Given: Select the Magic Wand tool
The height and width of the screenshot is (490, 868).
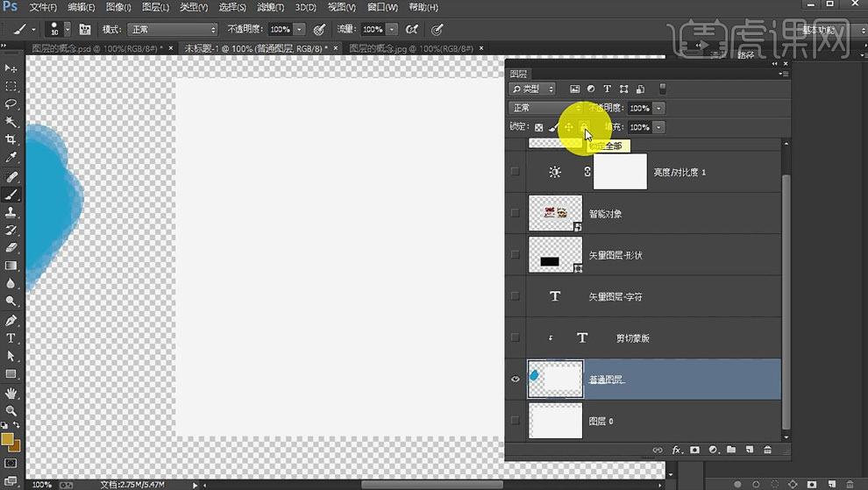Looking at the screenshot, I should click(11, 122).
